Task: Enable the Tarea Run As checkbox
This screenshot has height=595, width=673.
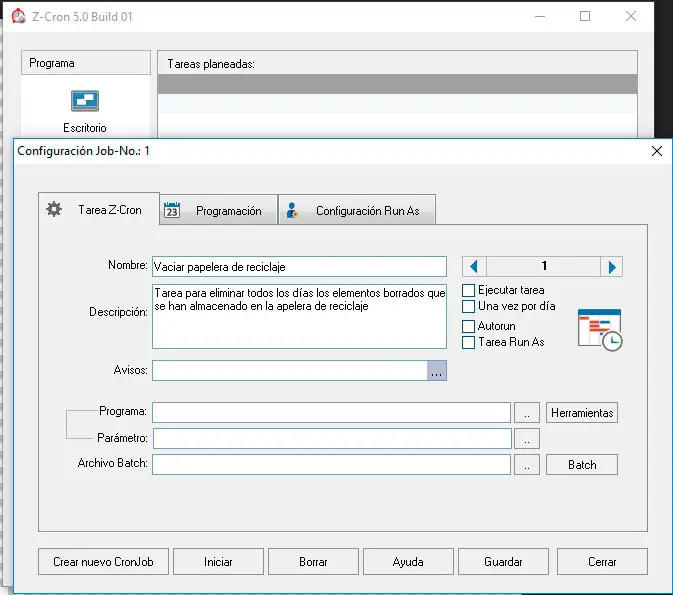Action: 468,342
